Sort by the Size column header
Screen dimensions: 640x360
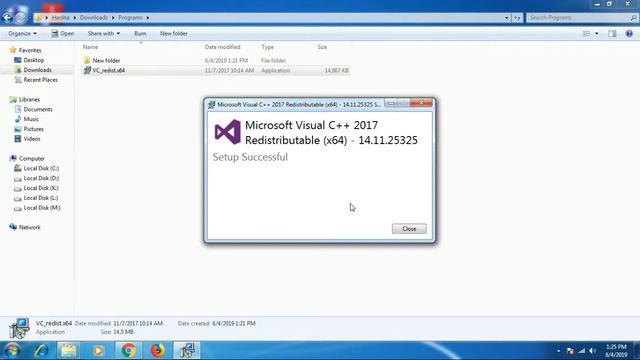click(322, 47)
